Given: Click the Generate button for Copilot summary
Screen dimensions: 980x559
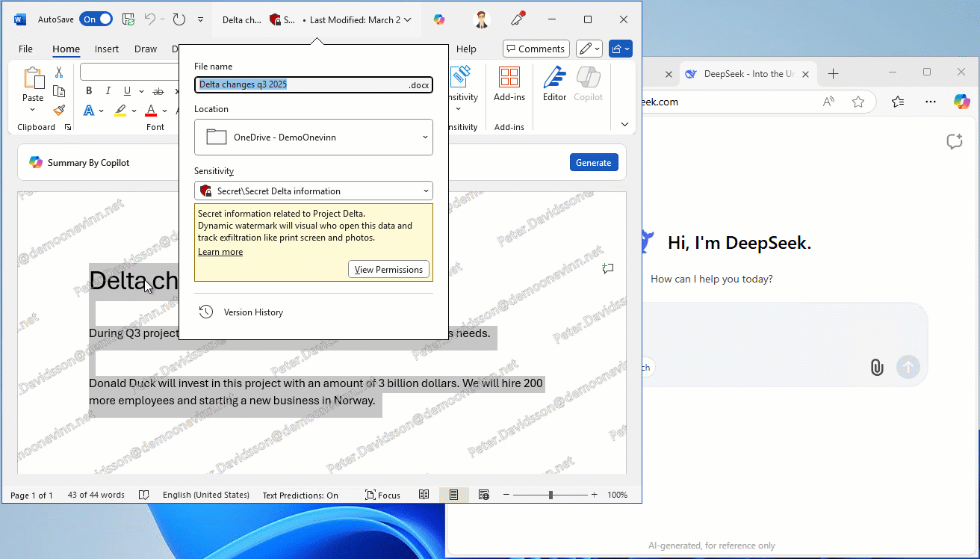Looking at the screenshot, I should (593, 163).
